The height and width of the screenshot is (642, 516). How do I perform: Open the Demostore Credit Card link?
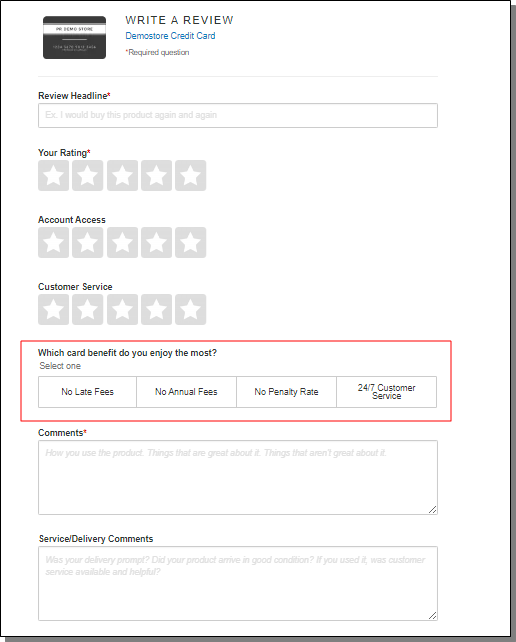(x=170, y=36)
